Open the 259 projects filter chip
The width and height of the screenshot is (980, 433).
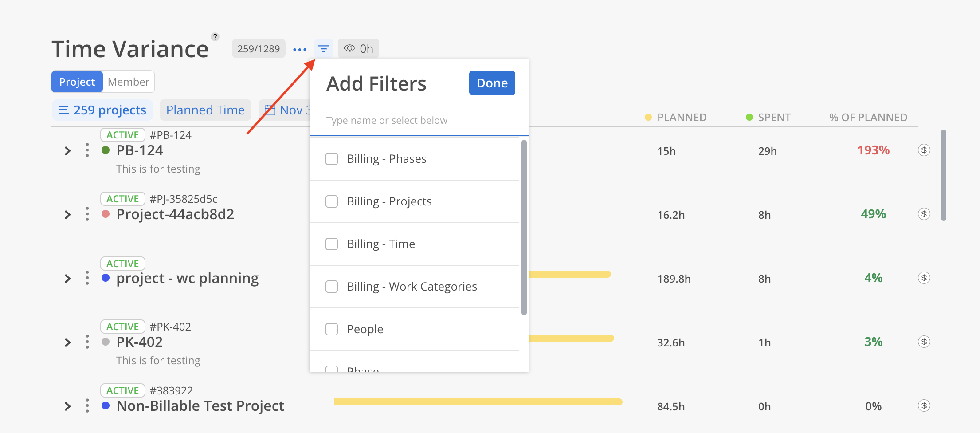[102, 110]
